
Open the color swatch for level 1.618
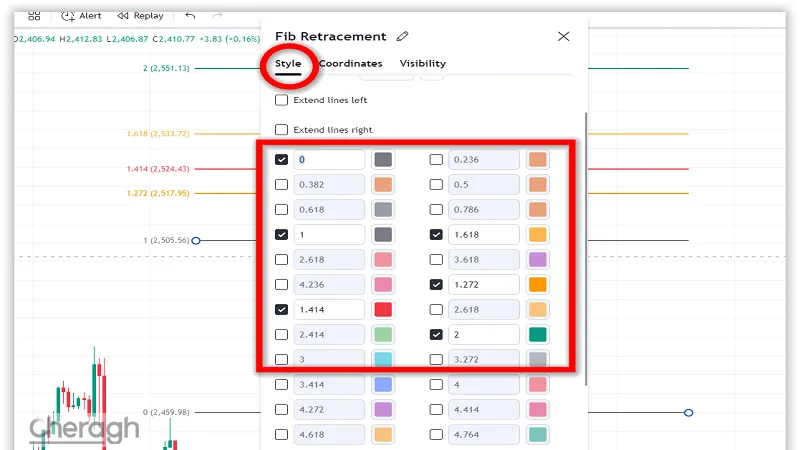coord(537,235)
